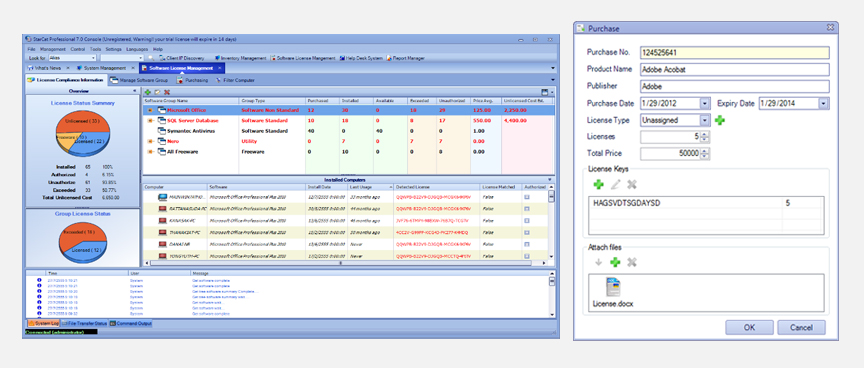The height and width of the screenshot is (368, 864).
Task: Click the info icon on the first system log entry
Action: pos(39,280)
